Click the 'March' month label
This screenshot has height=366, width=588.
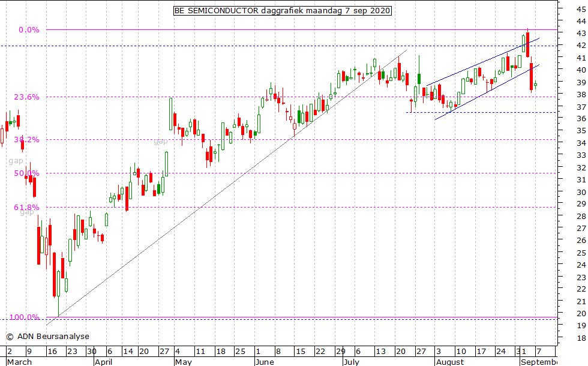[19, 362]
